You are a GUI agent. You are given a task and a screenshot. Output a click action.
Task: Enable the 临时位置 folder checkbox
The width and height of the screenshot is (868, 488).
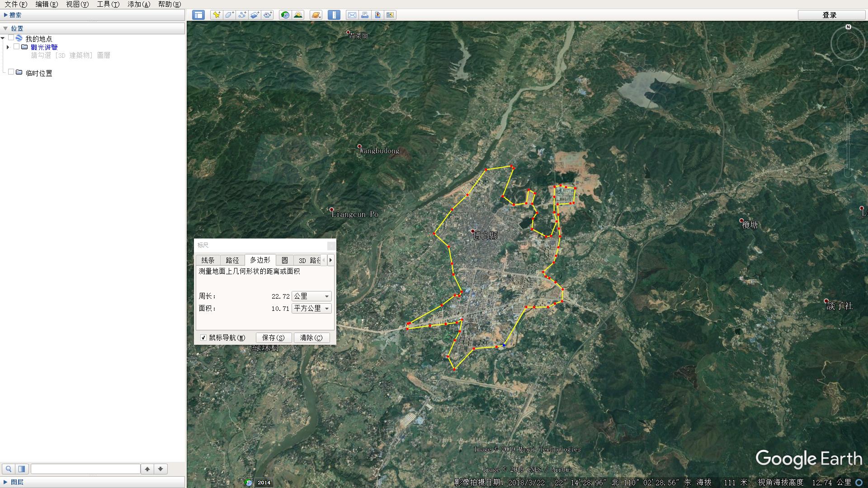[x=11, y=71]
